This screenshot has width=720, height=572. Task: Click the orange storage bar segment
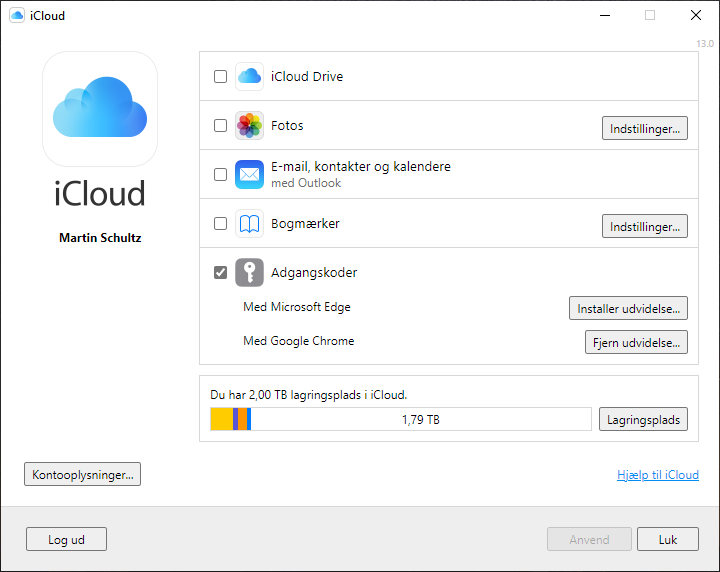pyautogui.click(x=242, y=419)
